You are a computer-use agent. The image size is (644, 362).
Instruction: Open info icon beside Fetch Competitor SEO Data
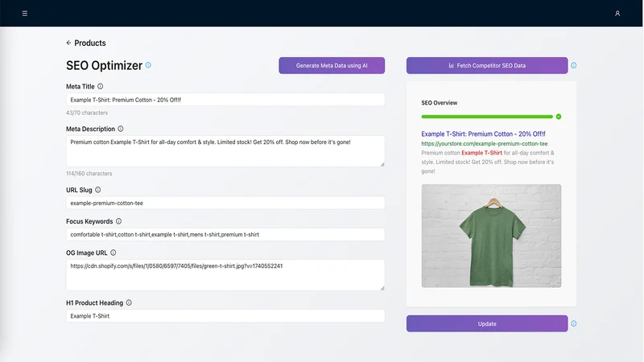tap(574, 65)
